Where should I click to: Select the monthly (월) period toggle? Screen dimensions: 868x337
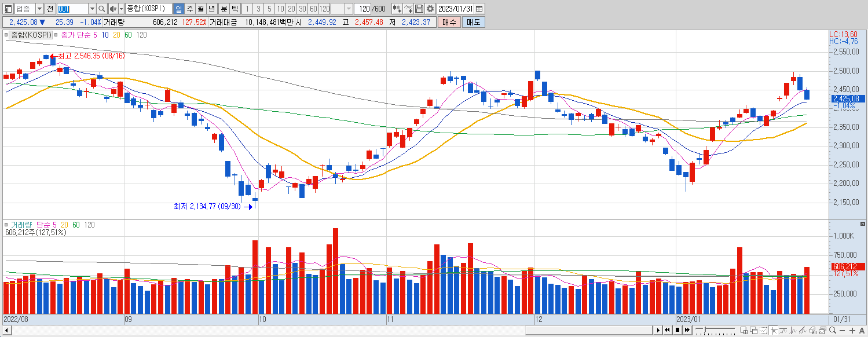[x=200, y=9]
